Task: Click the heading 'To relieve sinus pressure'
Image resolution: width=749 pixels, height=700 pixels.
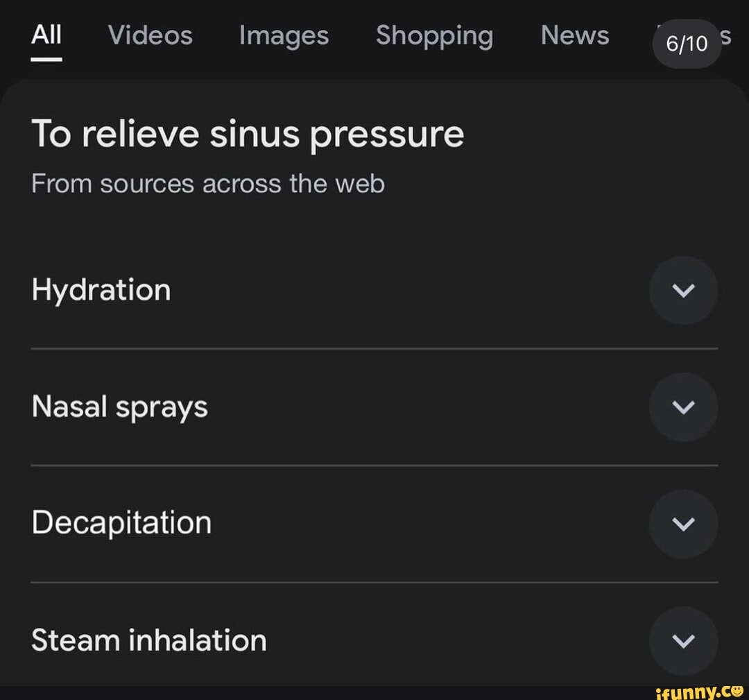Action: pos(248,134)
